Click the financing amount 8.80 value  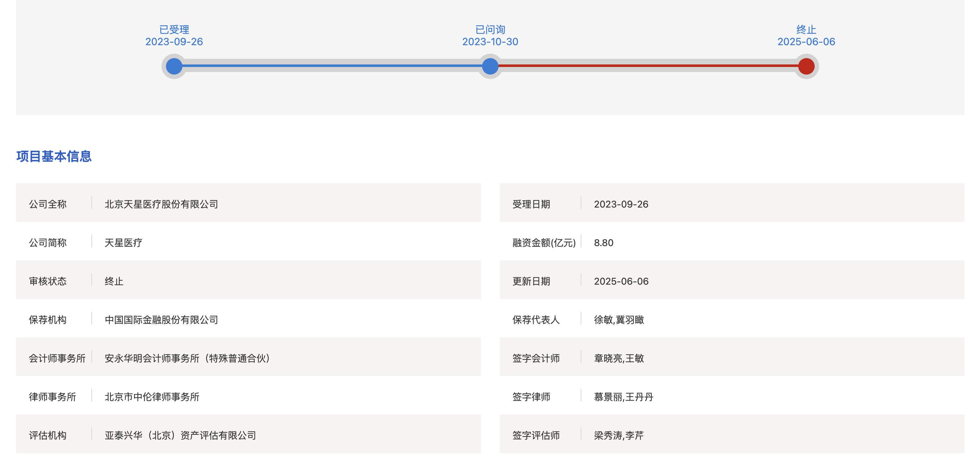603,243
